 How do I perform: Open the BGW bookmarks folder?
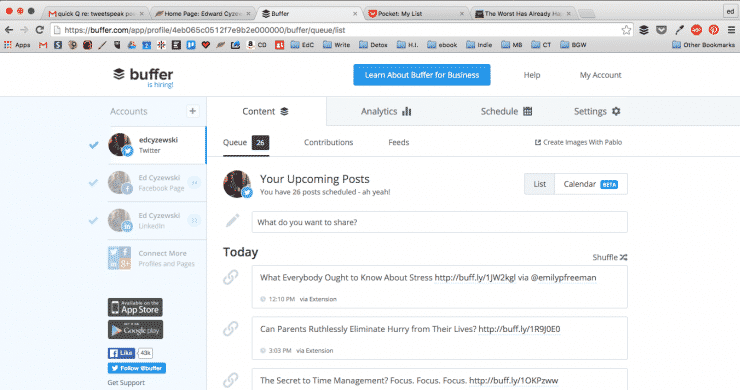tap(573, 45)
